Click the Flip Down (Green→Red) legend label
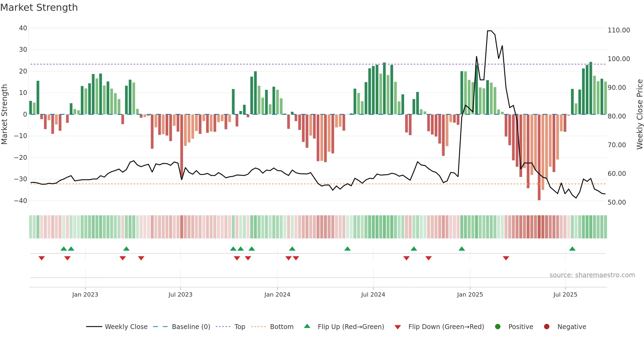Viewport: 644px width, 362px height. [446, 327]
